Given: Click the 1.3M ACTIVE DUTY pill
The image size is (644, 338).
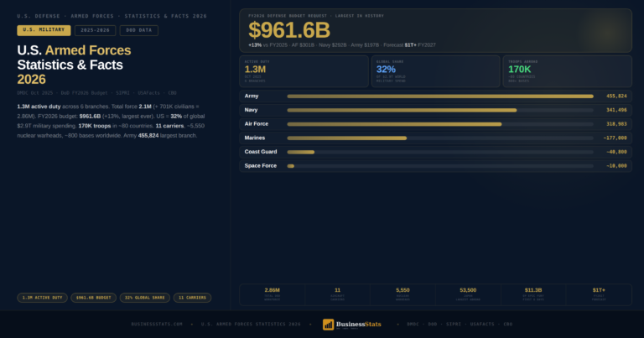Looking at the screenshot, I should click(42, 298).
